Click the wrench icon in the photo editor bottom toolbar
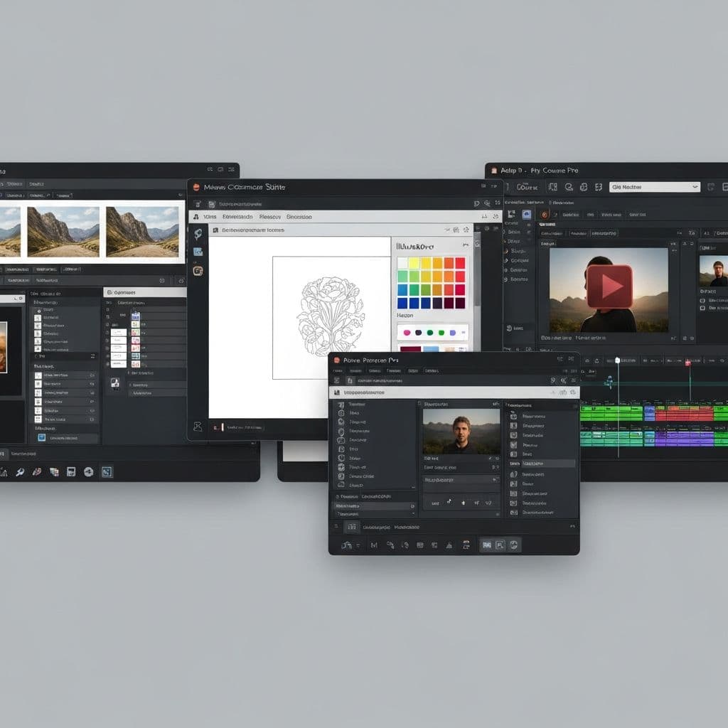Screen dimensions: 728x728 pyautogui.click(x=20, y=471)
